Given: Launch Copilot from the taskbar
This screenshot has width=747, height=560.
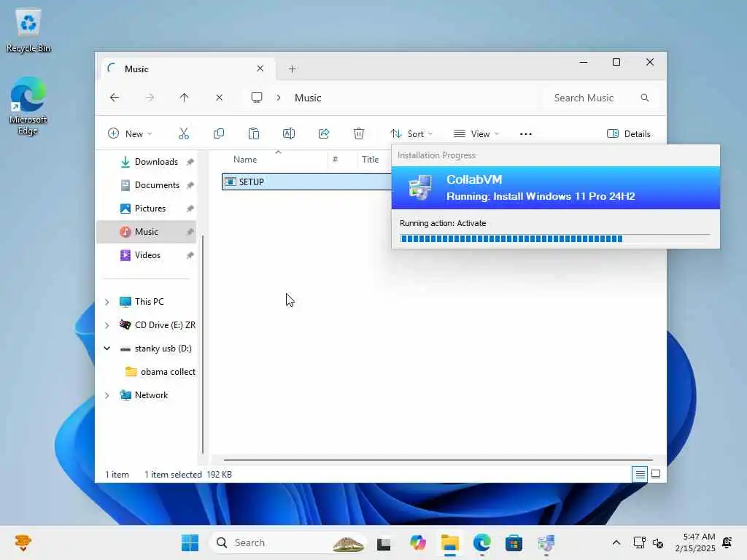Looking at the screenshot, I should tap(418, 542).
